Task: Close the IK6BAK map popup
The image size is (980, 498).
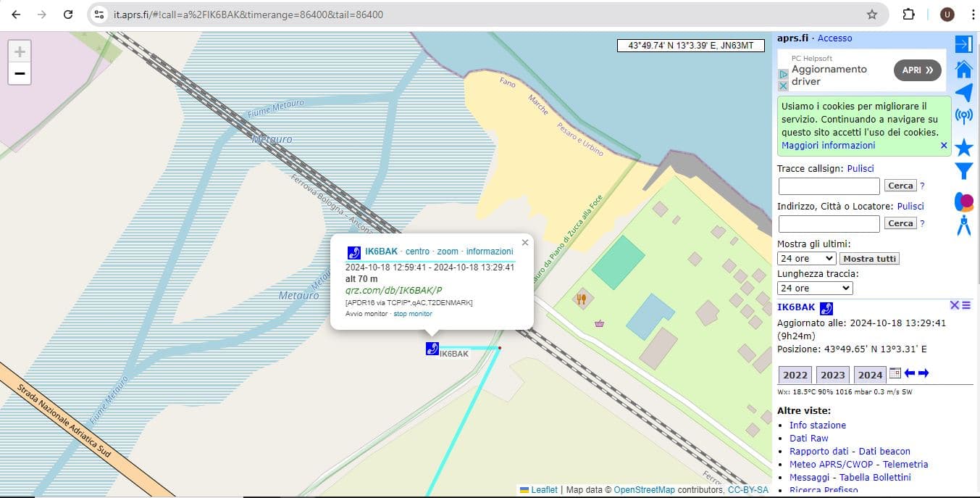Action: (525, 243)
